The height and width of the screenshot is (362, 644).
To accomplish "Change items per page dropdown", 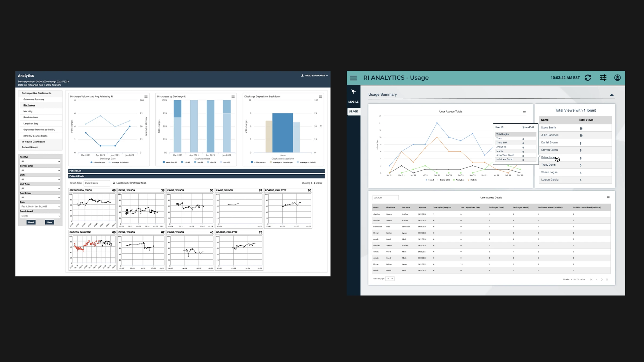I will [x=390, y=279].
